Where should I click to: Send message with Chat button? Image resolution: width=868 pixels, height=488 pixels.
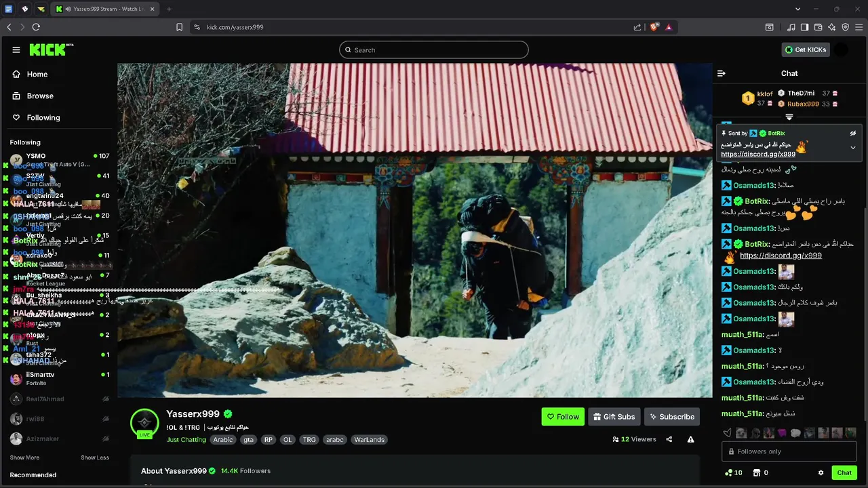(x=844, y=472)
